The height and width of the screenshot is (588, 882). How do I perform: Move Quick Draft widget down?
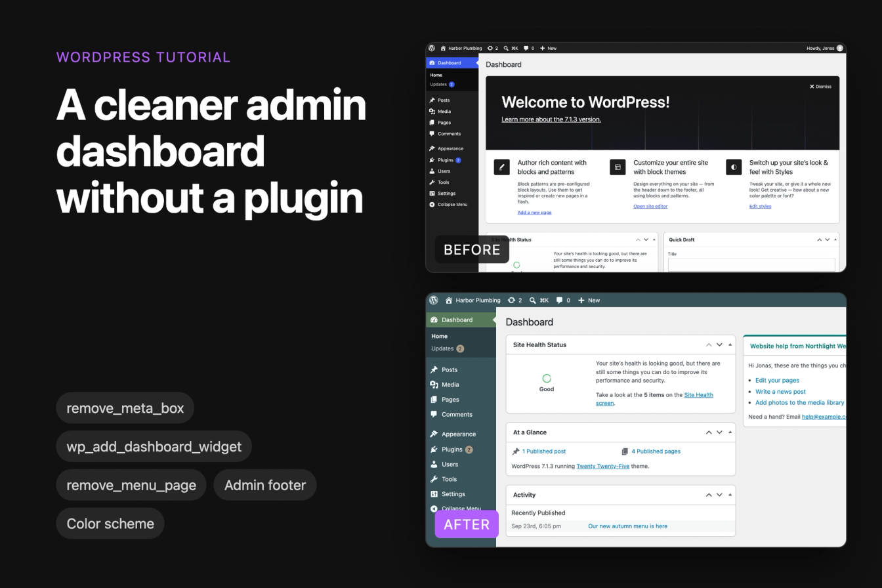[x=828, y=240]
